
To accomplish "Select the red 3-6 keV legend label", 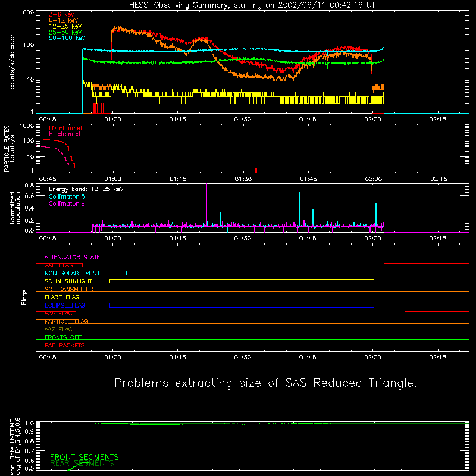I will point(61,14).
